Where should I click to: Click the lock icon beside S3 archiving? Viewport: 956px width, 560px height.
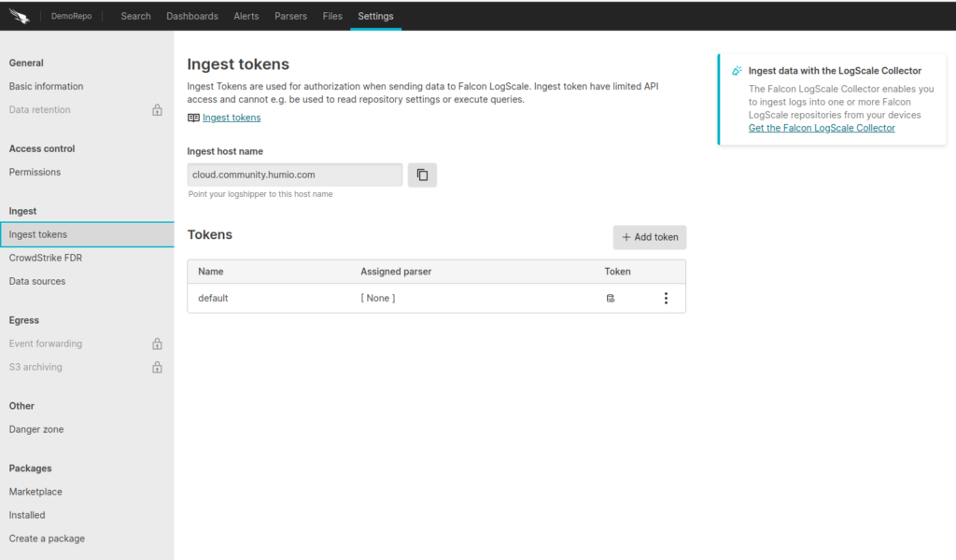click(x=157, y=367)
